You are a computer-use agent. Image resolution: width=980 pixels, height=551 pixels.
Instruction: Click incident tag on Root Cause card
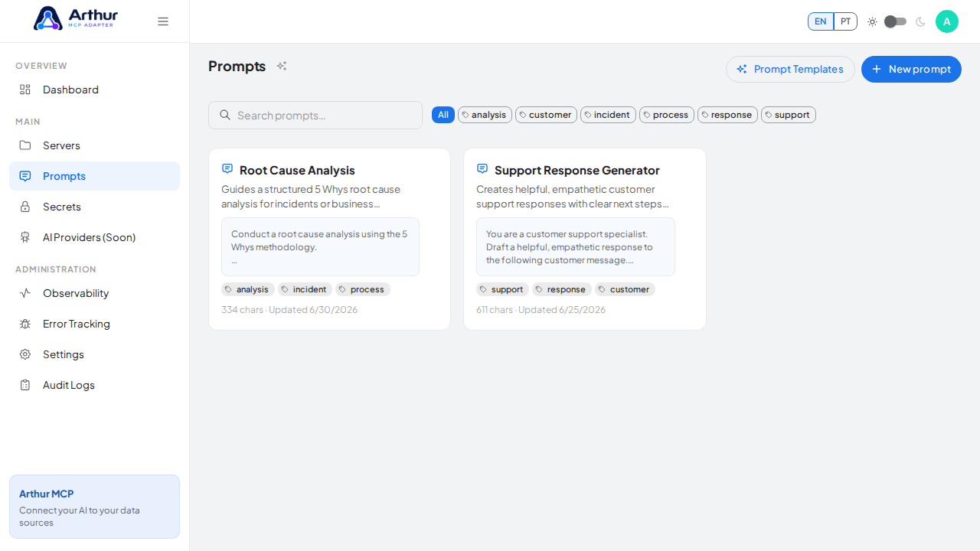(x=305, y=289)
